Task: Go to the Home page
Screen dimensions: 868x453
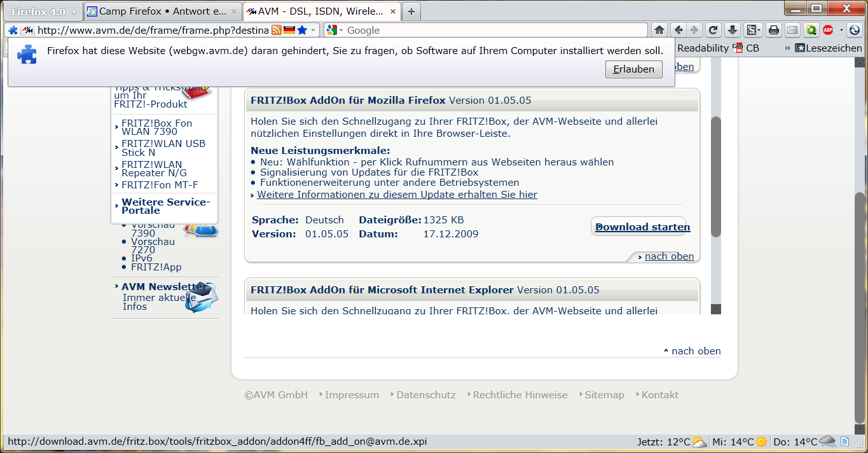Action: pyautogui.click(x=660, y=30)
